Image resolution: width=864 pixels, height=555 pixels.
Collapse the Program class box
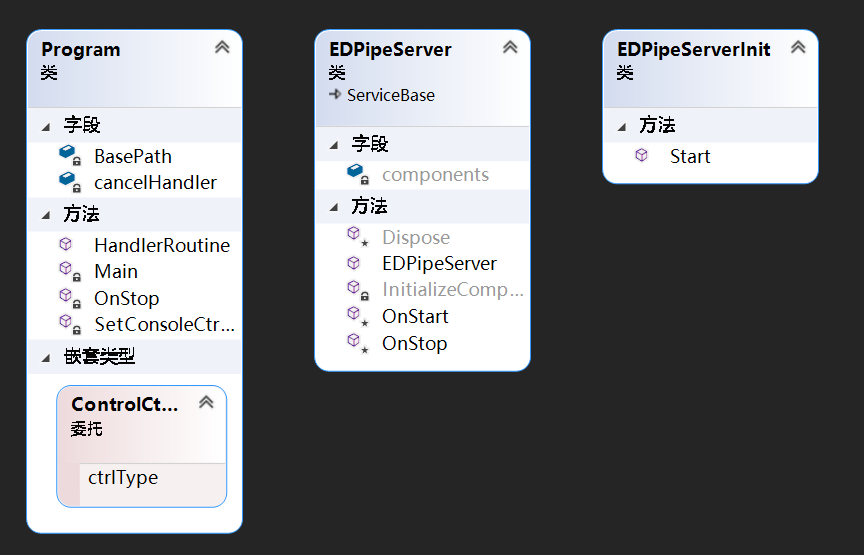click(222, 47)
